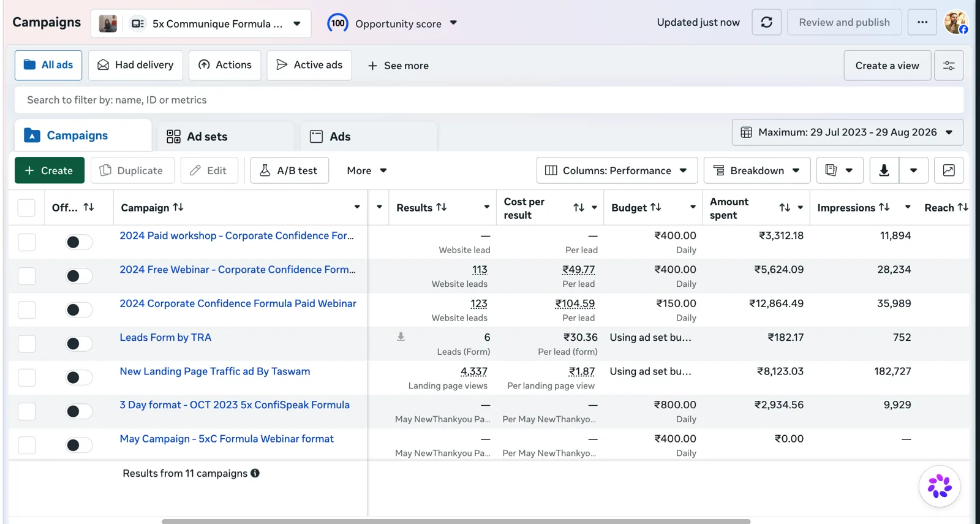This screenshot has width=980, height=524.
Task: Click the reports icon button
Action: click(x=840, y=170)
